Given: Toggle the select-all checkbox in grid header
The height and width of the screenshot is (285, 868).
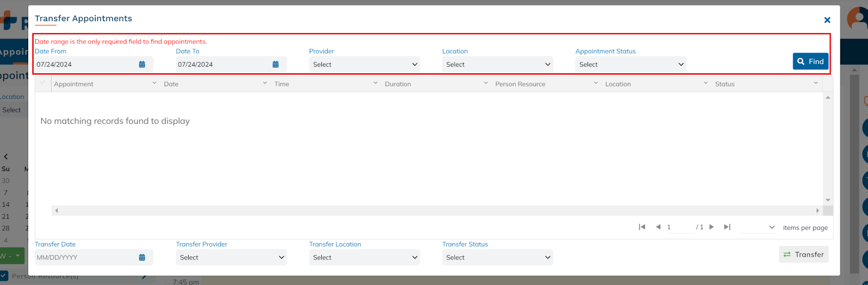Looking at the screenshot, I should tap(42, 83).
